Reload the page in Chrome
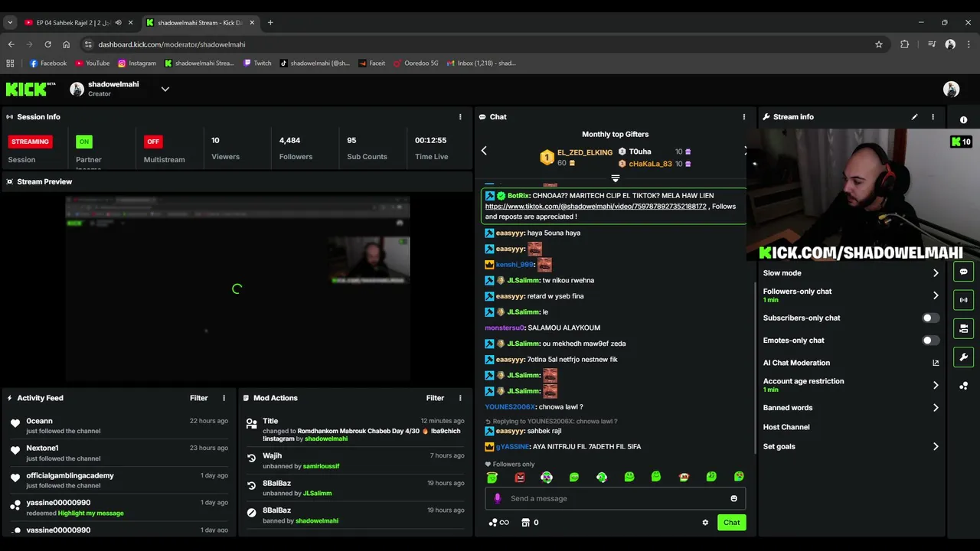Image resolution: width=980 pixels, height=551 pixels. (x=47, y=44)
